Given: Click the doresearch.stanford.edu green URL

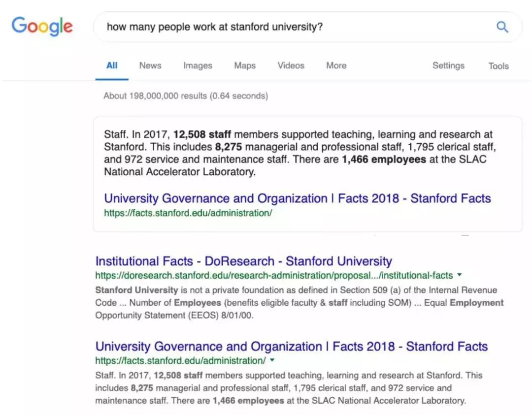Looking at the screenshot, I should (274, 275).
